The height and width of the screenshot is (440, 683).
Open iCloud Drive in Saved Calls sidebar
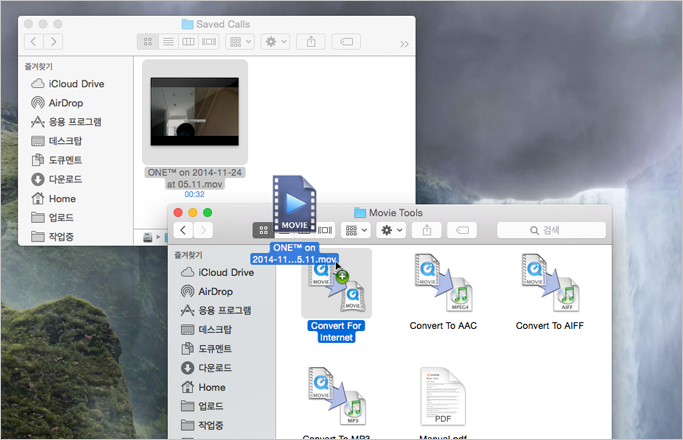click(68, 84)
